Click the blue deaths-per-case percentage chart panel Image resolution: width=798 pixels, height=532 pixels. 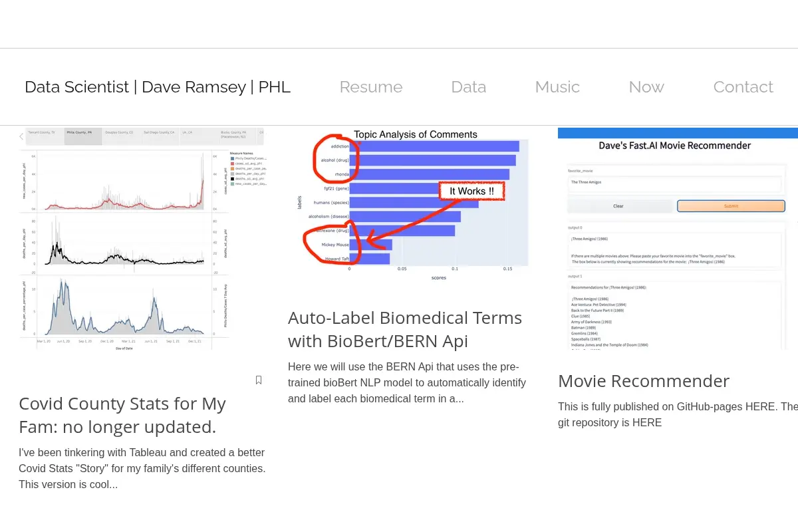pos(123,306)
